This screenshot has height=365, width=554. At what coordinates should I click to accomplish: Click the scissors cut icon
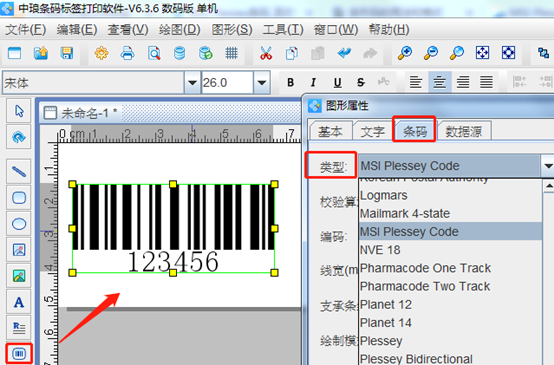(x=266, y=53)
